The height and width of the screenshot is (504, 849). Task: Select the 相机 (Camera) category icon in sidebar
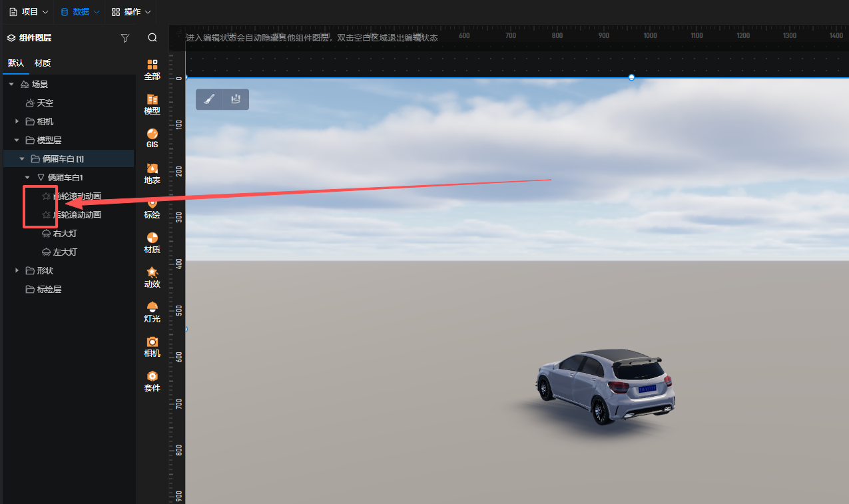pyautogui.click(x=152, y=346)
